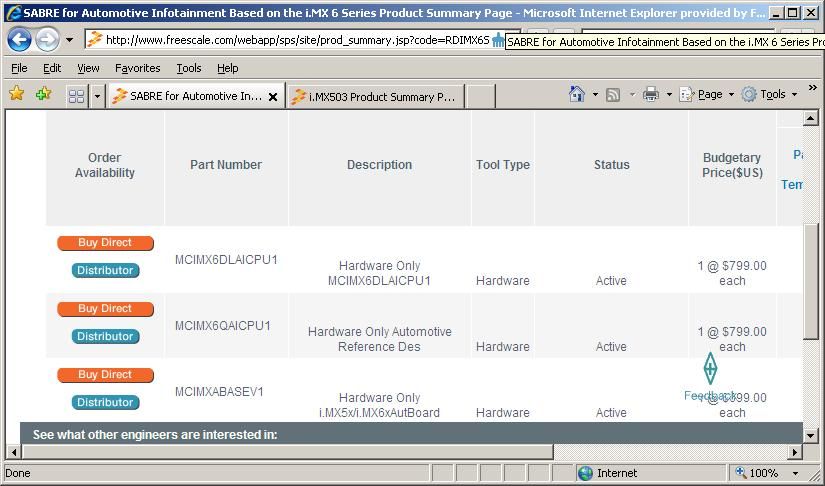This screenshot has width=825, height=486.
Task: Click vertical scrollbar up arrow
Action: (x=810, y=118)
